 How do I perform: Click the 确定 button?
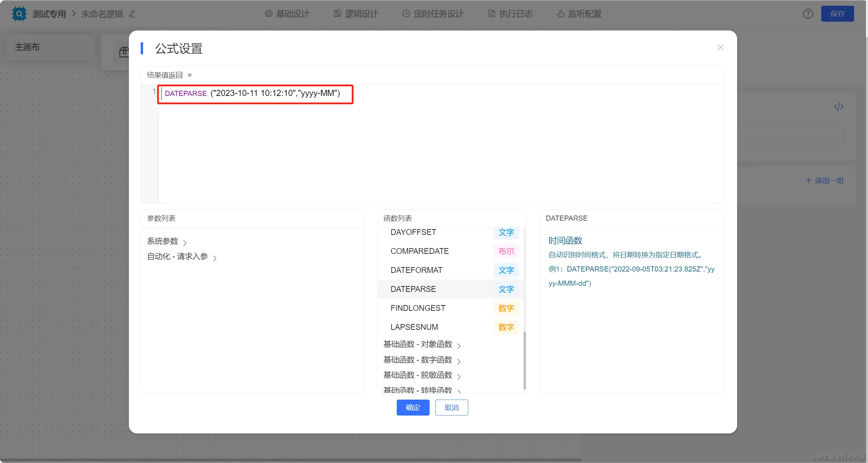(413, 407)
